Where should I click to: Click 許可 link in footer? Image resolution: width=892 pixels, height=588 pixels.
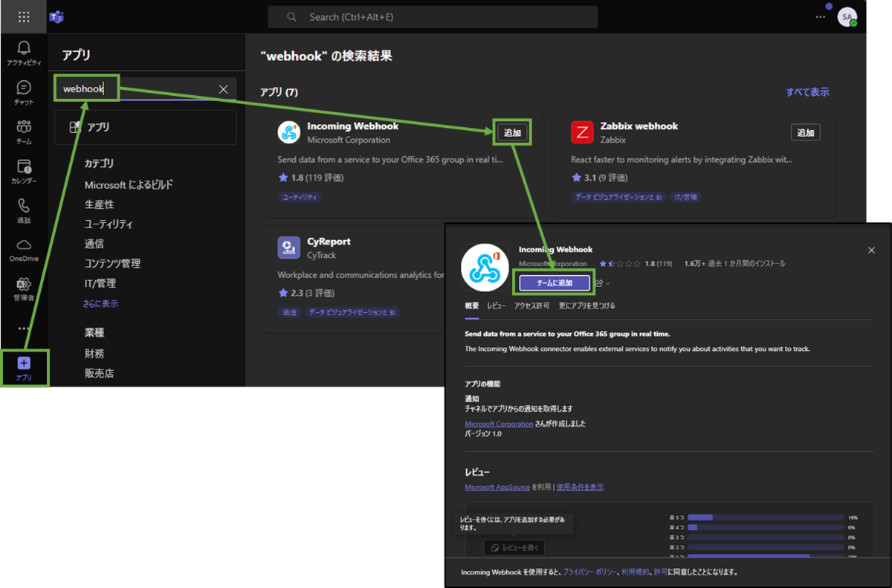(x=660, y=572)
